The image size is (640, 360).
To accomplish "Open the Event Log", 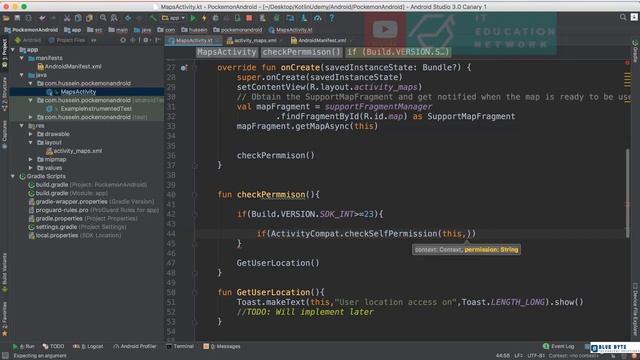I will pyautogui.click(x=558, y=347).
